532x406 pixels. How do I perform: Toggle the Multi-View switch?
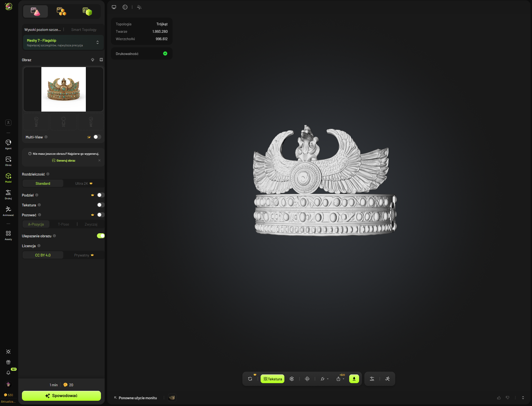pyautogui.click(x=97, y=137)
